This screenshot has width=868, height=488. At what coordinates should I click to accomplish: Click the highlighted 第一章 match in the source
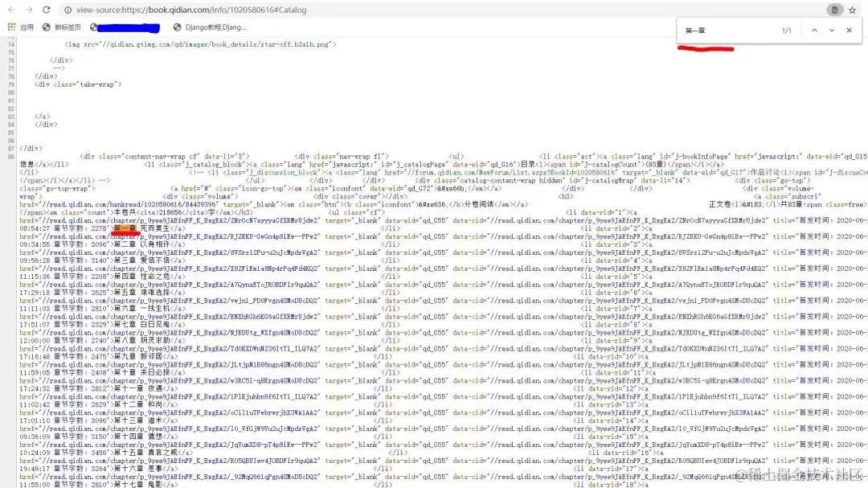125,228
